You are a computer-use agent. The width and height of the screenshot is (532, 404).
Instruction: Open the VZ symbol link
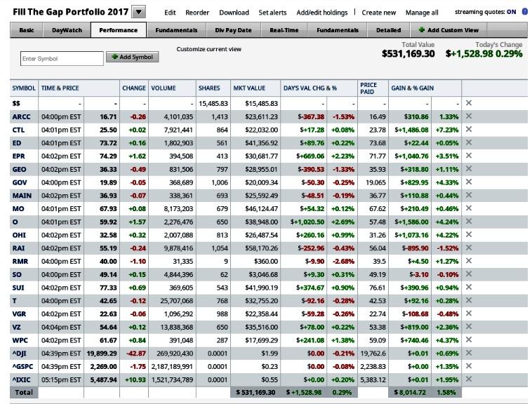[x=16, y=328]
